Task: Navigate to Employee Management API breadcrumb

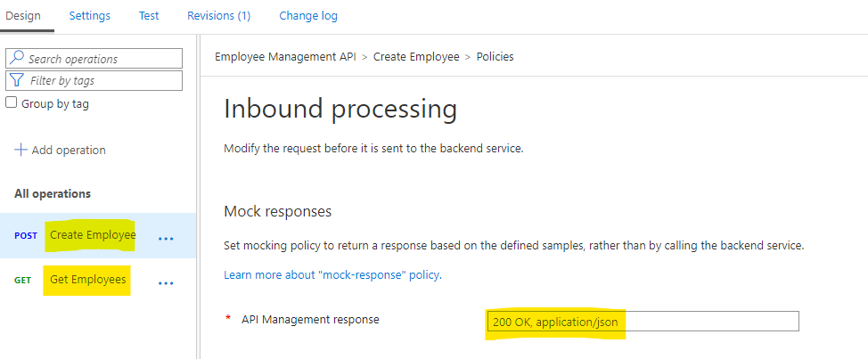Action: (x=285, y=57)
